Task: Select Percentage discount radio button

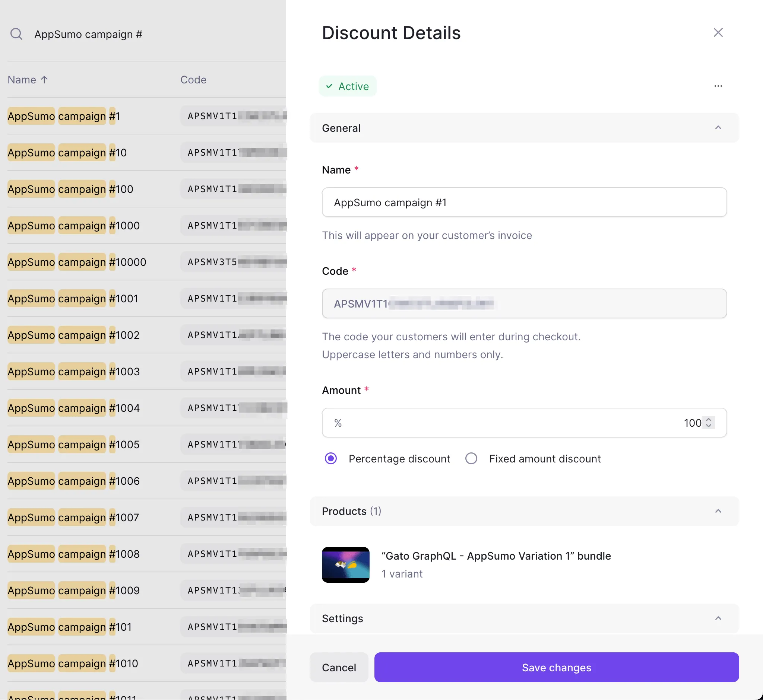Action: click(331, 459)
